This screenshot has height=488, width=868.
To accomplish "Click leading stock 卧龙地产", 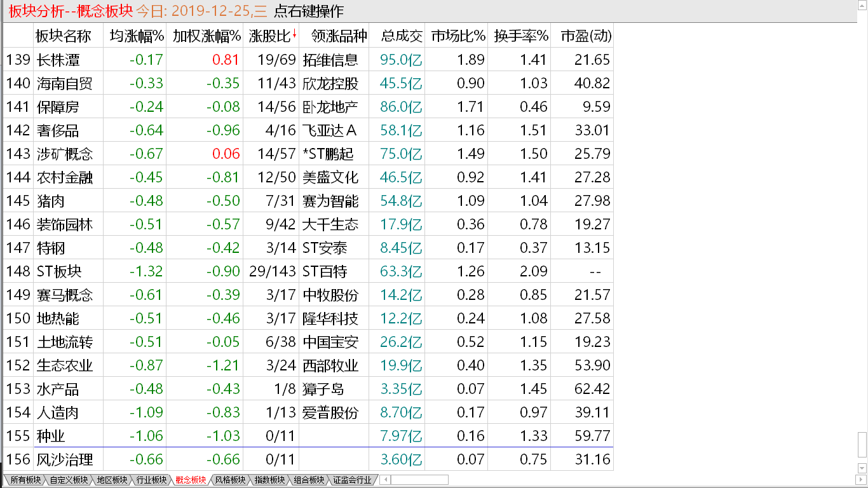I will click(x=330, y=107).
